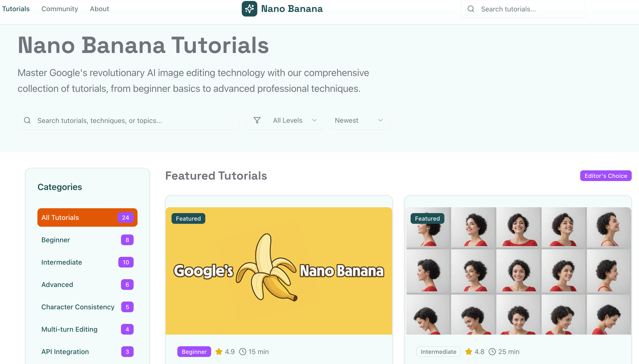Click the 6 count badge for Advanced

pyautogui.click(x=127, y=285)
